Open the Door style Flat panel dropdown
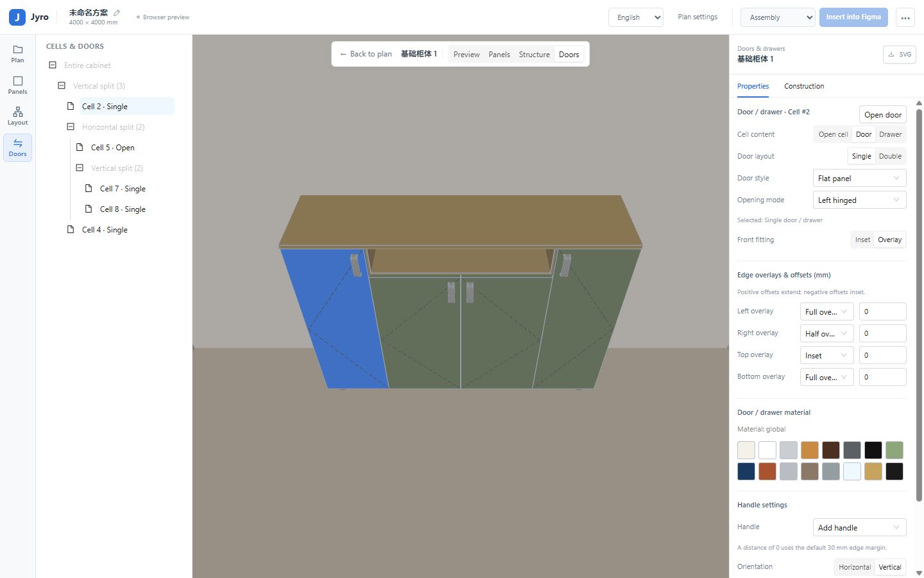Image resolution: width=924 pixels, height=578 pixels. point(859,179)
